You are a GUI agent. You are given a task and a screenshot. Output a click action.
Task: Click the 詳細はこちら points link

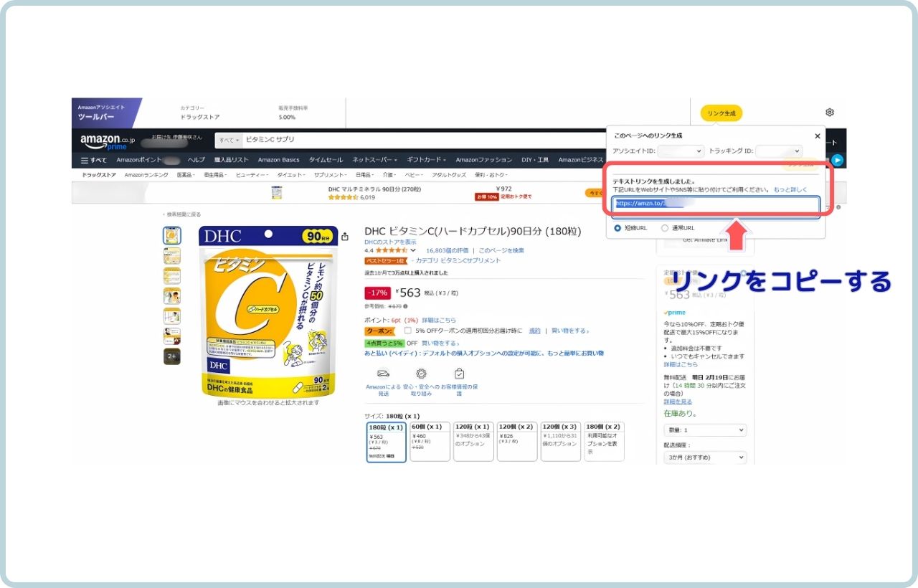pyautogui.click(x=439, y=320)
